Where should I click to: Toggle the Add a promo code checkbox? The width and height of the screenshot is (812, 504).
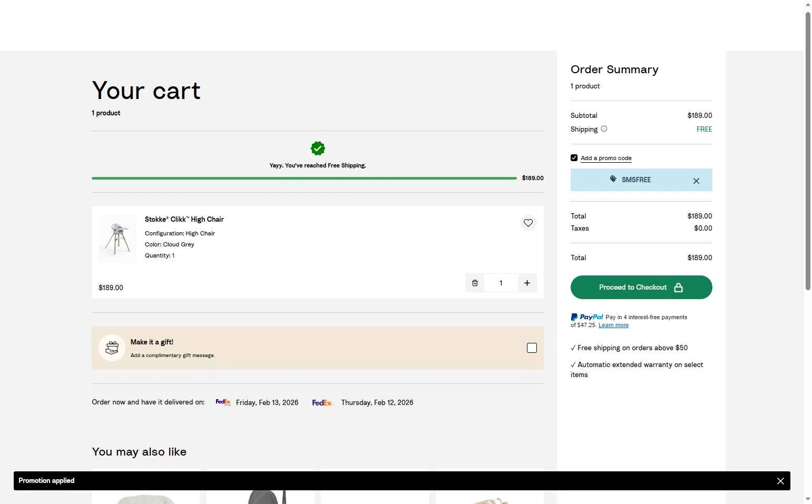[x=574, y=157]
